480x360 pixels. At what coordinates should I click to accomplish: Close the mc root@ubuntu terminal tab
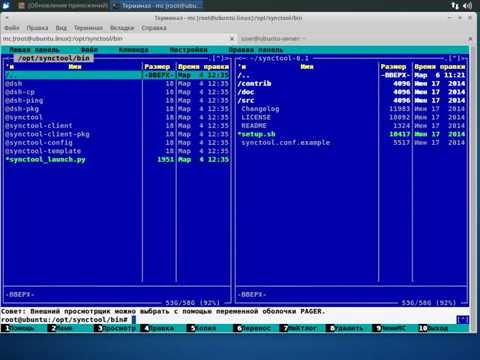pyautogui.click(x=232, y=39)
